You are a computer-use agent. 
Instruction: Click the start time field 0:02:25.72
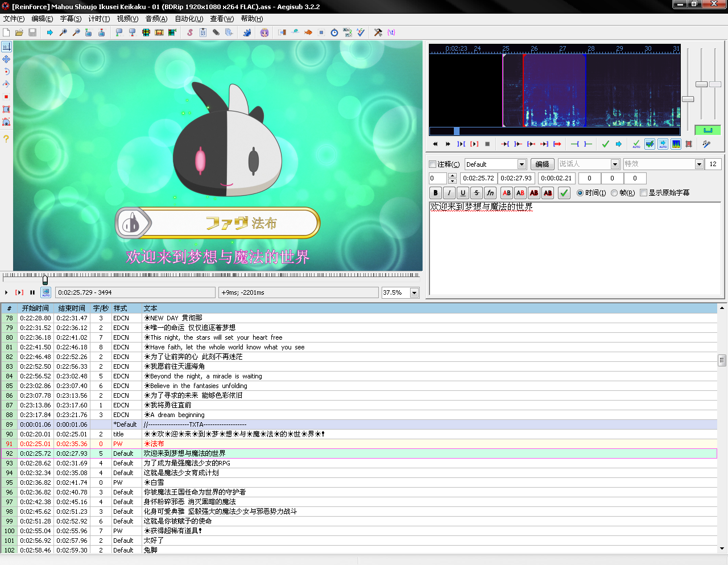tap(478, 179)
